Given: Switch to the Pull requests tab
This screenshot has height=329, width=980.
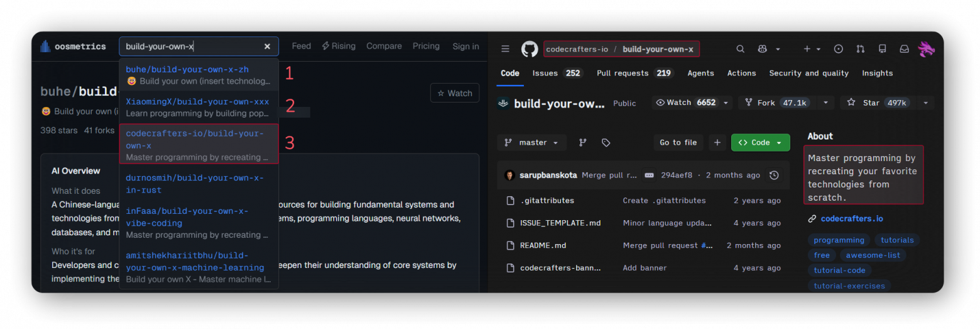Looking at the screenshot, I should (x=634, y=73).
